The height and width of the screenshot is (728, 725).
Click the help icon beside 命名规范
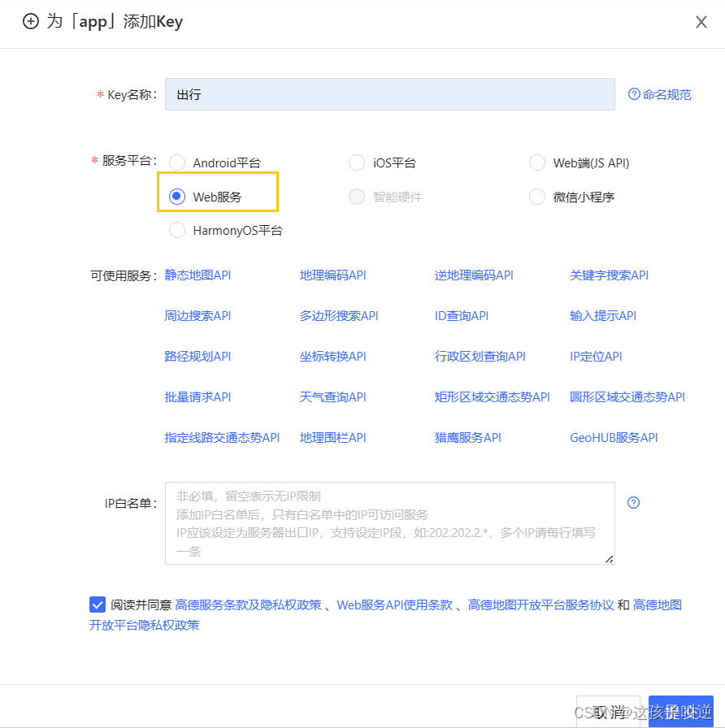pyautogui.click(x=634, y=94)
